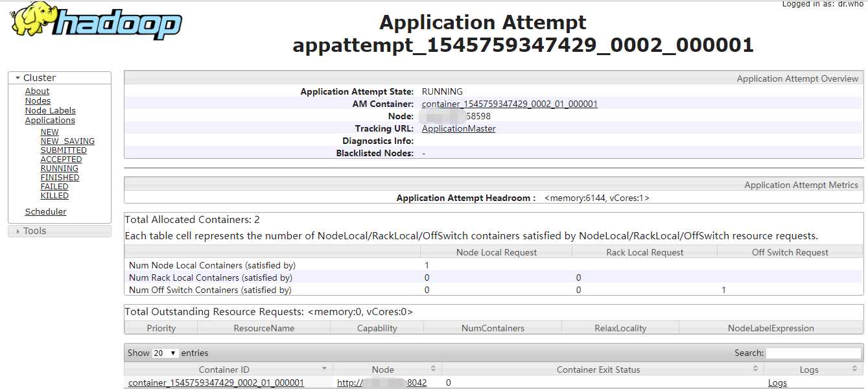
Task: Sort table by Container Exit Status
Action: tap(602, 369)
